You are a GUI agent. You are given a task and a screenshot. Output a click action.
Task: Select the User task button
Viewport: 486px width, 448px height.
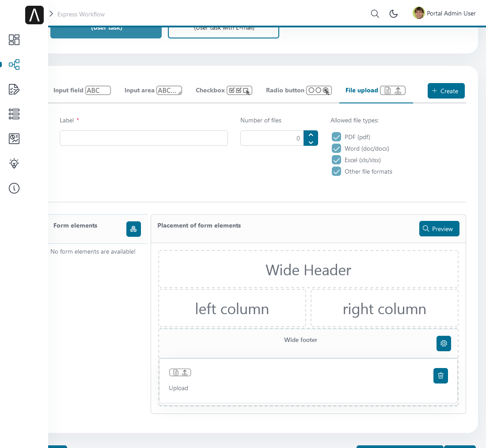click(x=106, y=32)
